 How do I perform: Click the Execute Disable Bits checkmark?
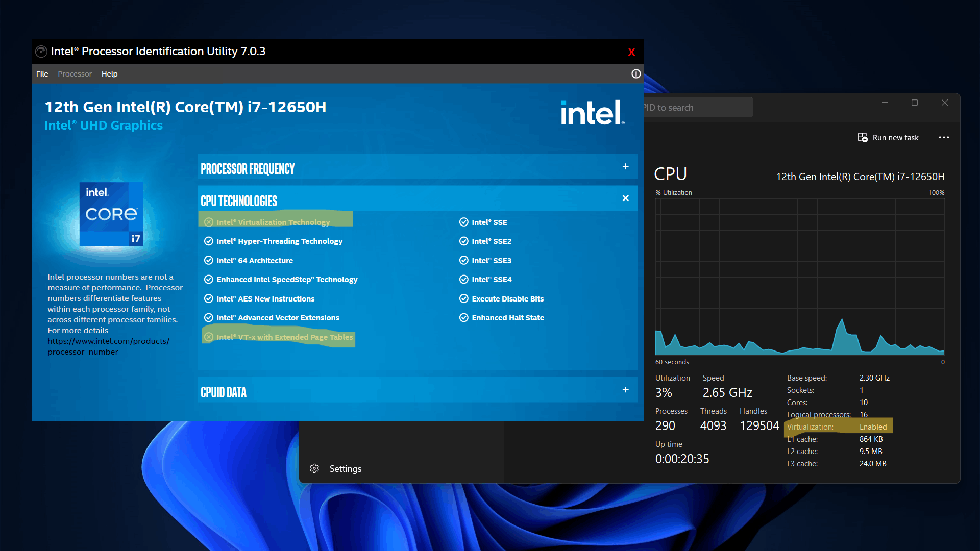tap(463, 299)
